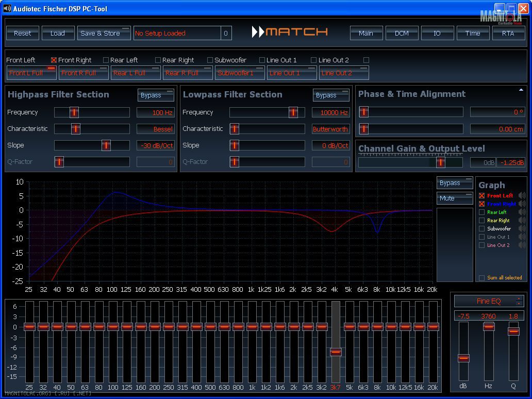Open the RTA tab
Image resolution: width=532 pixels, height=399 pixels.
(x=509, y=33)
